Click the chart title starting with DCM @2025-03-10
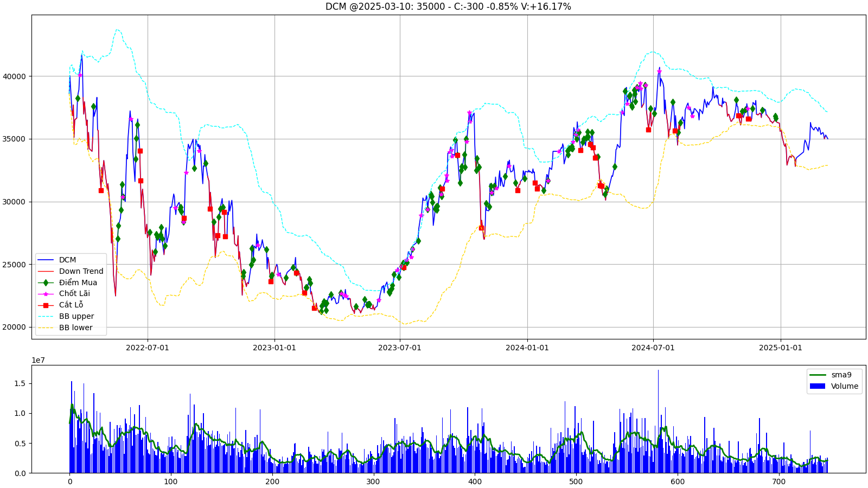This screenshot has height=488, width=868. click(x=448, y=7)
